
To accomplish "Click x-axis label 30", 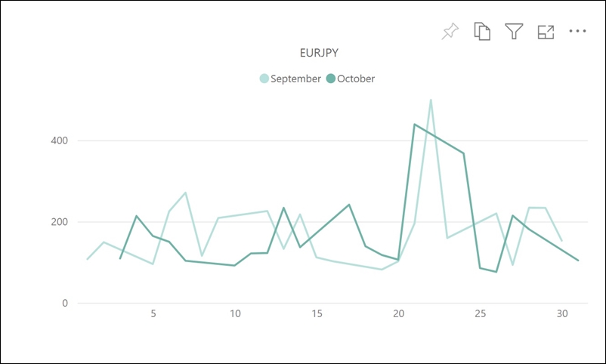I will [x=562, y=313].
